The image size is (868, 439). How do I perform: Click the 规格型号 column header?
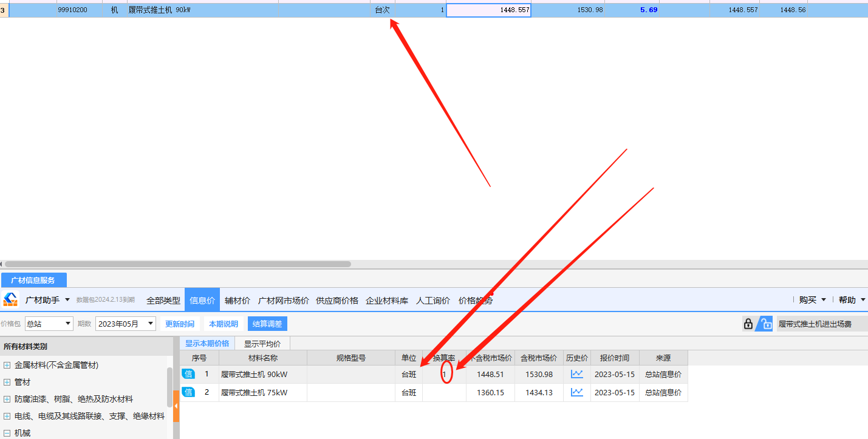point(351,358)
